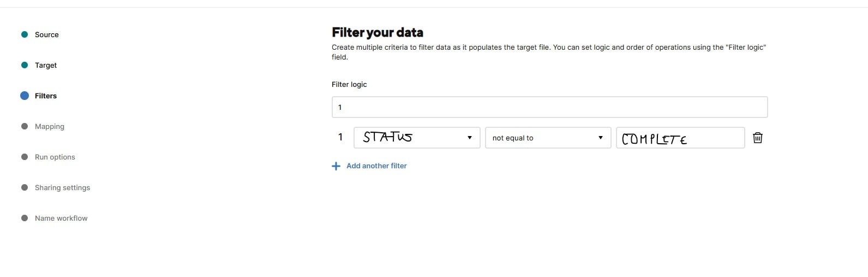Open the STATUS column dropdown
868x277 pixels.
417,138
